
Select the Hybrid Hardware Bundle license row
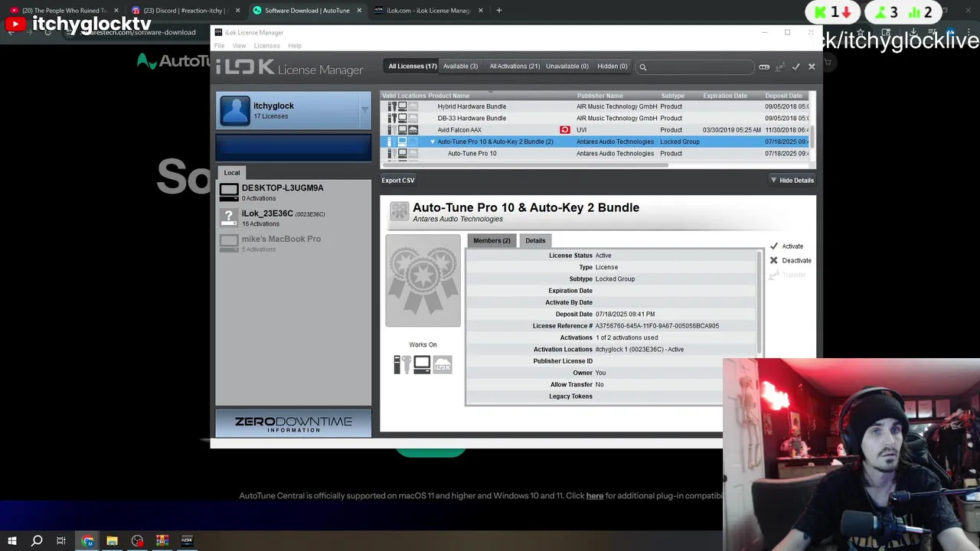coord(595,106)
